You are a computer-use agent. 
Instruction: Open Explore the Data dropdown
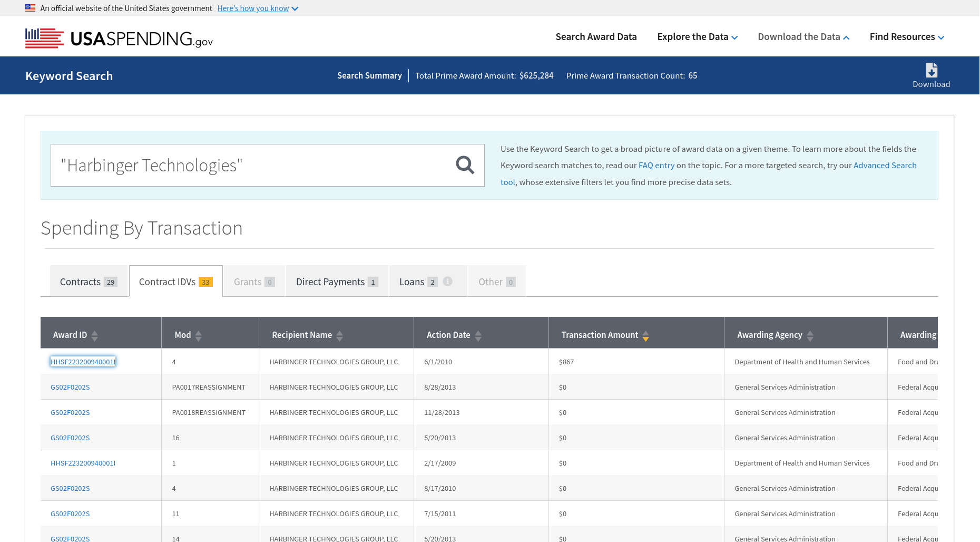697,37
